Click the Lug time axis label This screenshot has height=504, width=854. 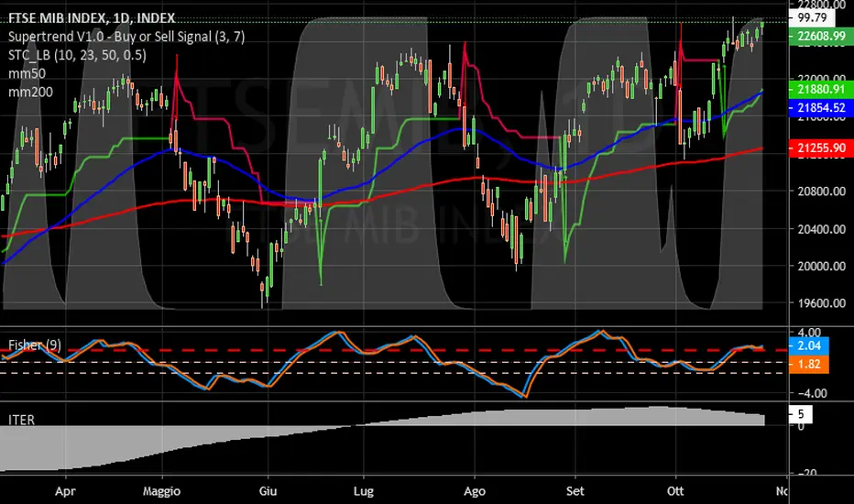point(363,491)
